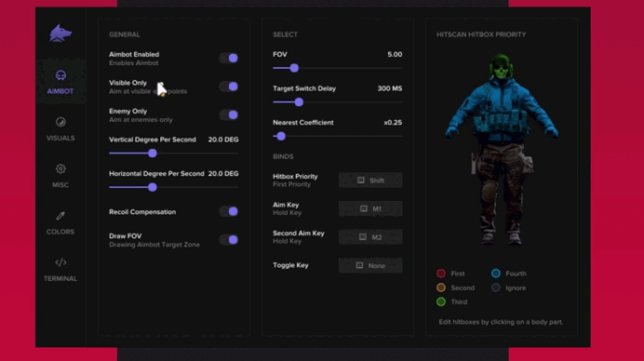Click the FOV value 5.00
The width and height of the screenshot is (644, 361).
[x=395, y=54]
